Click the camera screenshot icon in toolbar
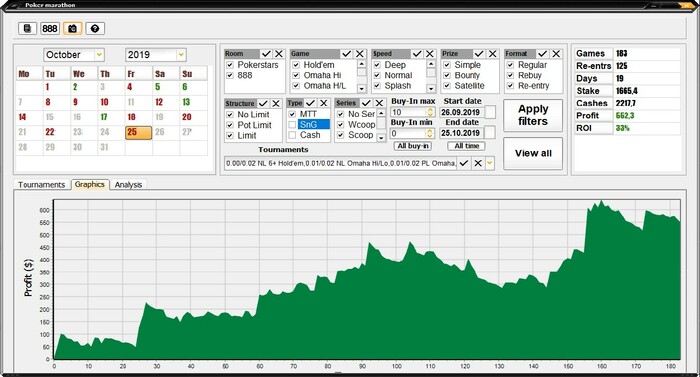 point(72,29)
